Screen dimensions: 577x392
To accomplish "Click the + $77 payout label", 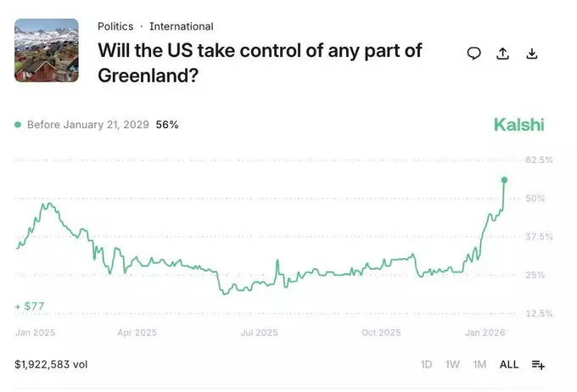I will click(x=30, y=305).
